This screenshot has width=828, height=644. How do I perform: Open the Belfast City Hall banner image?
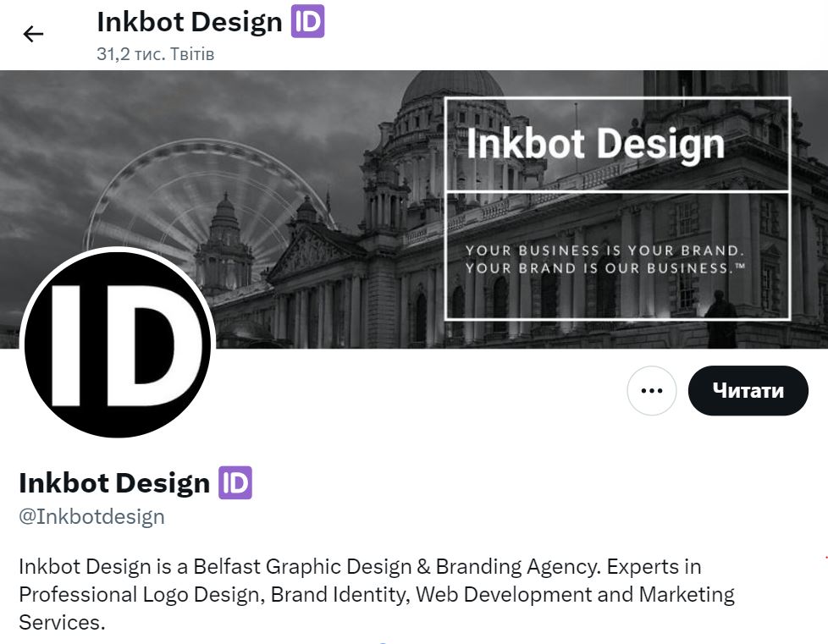tap(414, 210)
